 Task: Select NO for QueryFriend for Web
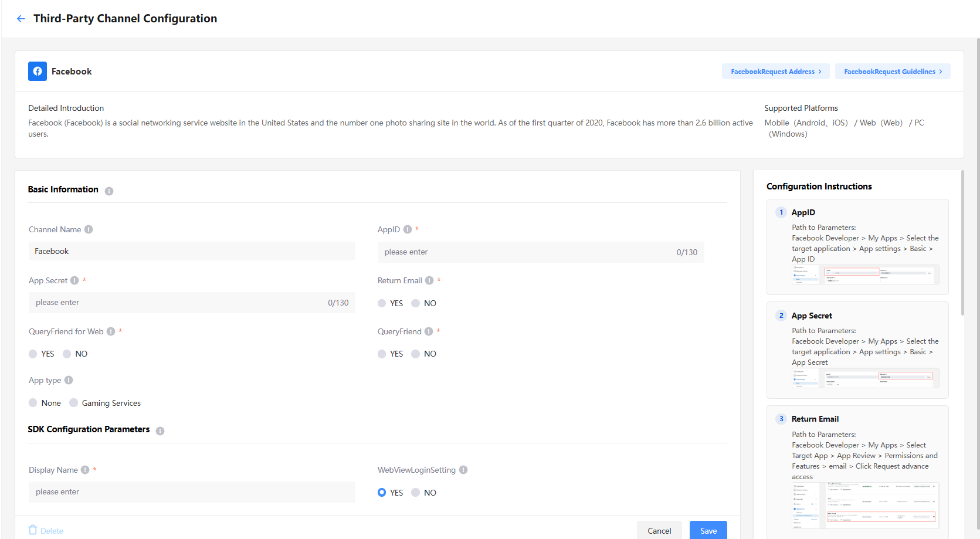[67, 354]
